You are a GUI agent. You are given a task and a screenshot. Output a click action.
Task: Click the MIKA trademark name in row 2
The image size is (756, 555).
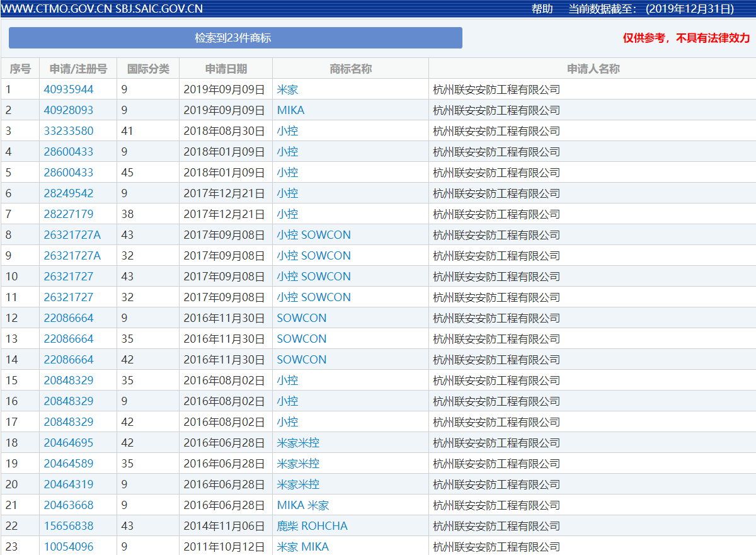point(290,110)
